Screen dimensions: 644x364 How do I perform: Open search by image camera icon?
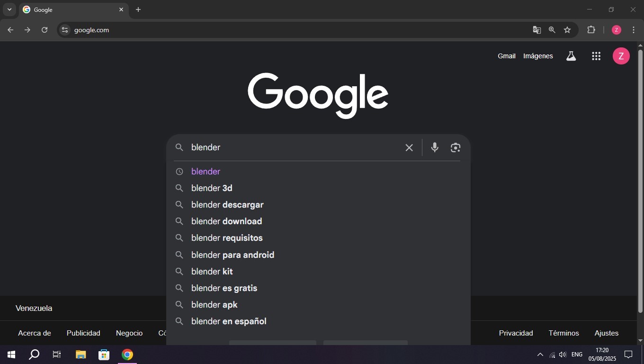click(456, 147)
